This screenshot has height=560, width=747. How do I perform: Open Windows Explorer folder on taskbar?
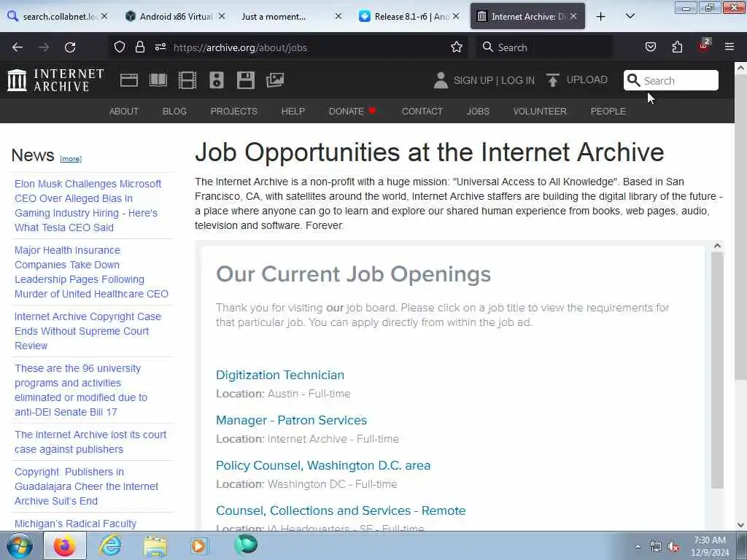coord(155,545)
